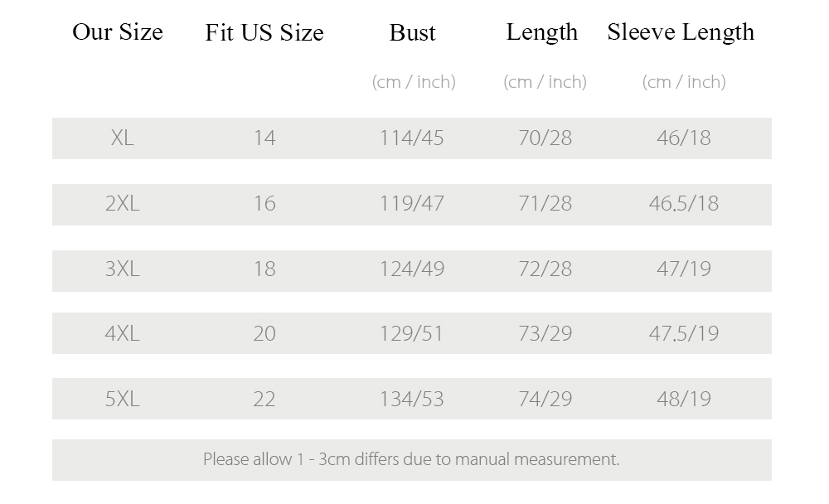Click the manual measurement note text
Screen dimensions: 829x504
(411, 459)
